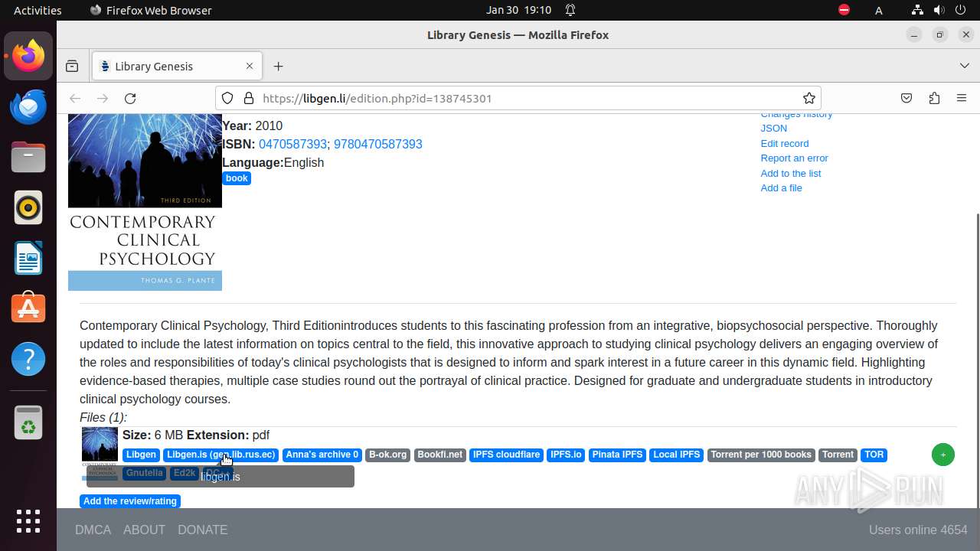
Task: Click the padlock site information icon
Action: point(248,98)
